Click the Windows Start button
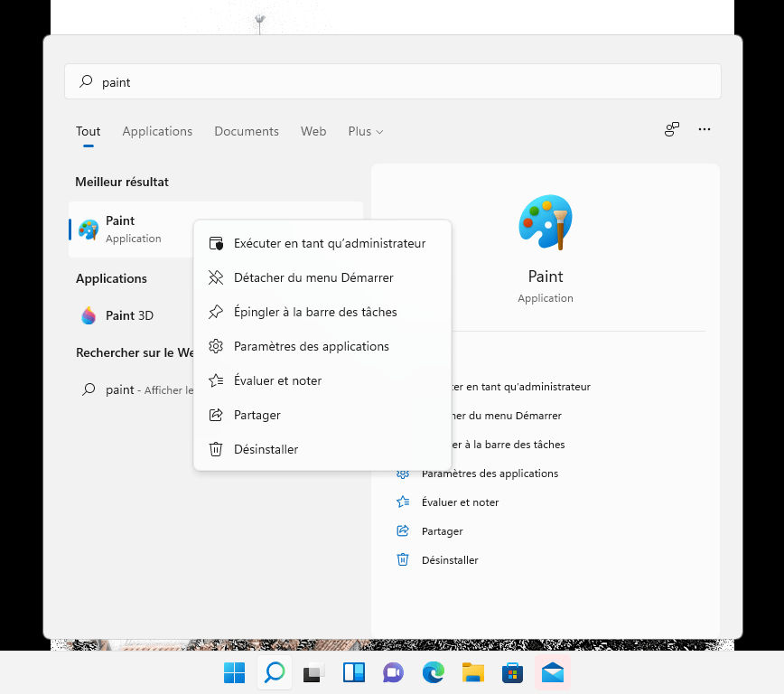The height and width of the screenshot is (694, 784). pos(234,672)
